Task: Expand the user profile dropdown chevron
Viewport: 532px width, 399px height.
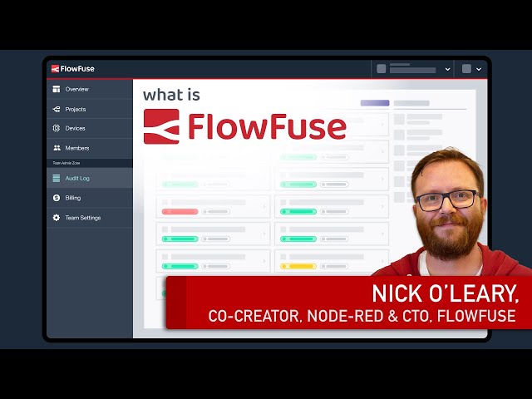Action: point(479,69)
